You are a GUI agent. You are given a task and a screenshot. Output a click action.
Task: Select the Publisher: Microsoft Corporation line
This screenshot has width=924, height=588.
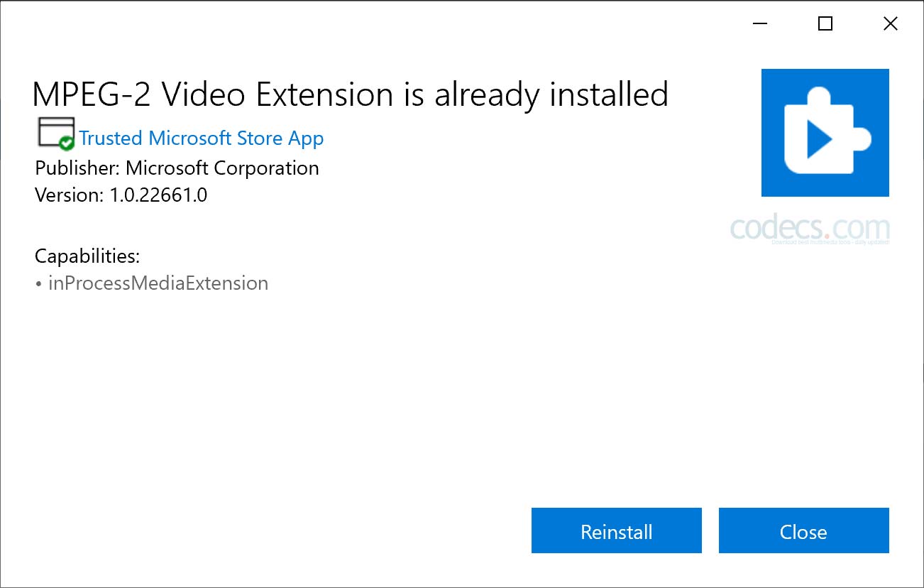177,168
